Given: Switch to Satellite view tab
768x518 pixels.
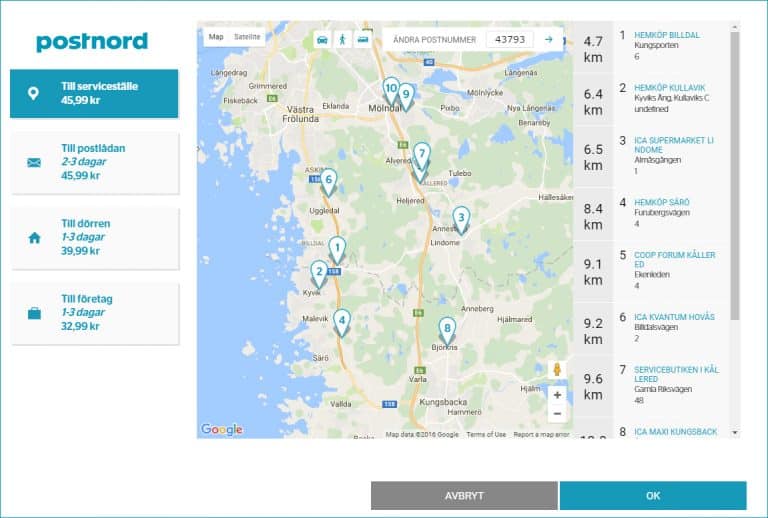Looking at the screenshot, I should click(247, 37).
